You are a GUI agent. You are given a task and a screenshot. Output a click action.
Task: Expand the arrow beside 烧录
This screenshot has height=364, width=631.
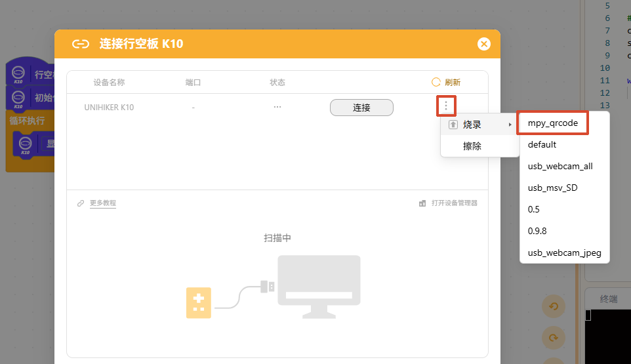pos(510,125)
